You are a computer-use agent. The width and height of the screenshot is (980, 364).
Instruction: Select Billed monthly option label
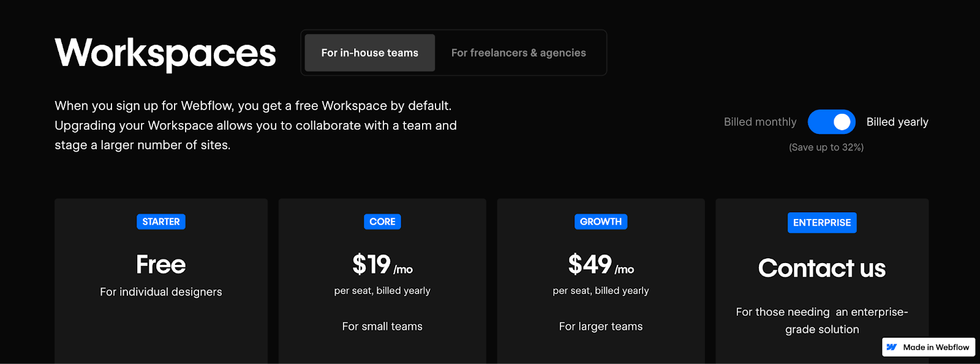tap(760, 122)
